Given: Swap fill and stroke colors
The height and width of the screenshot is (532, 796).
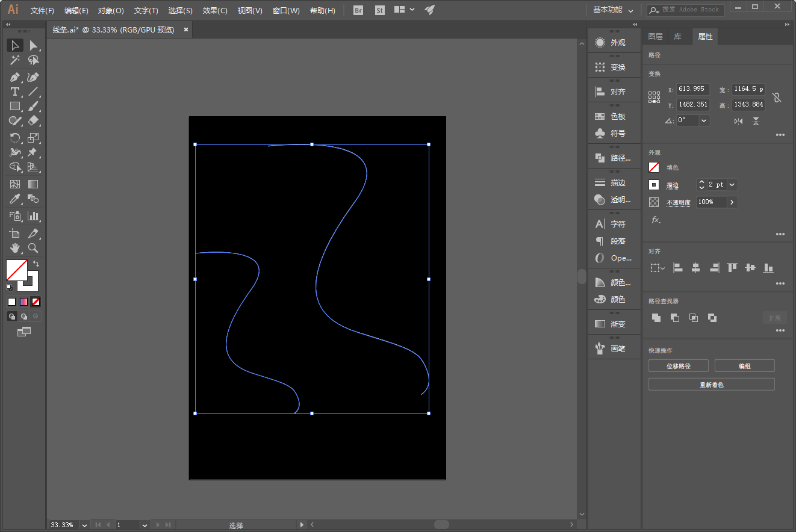Looking at the screenshot, I should point(36,264).
